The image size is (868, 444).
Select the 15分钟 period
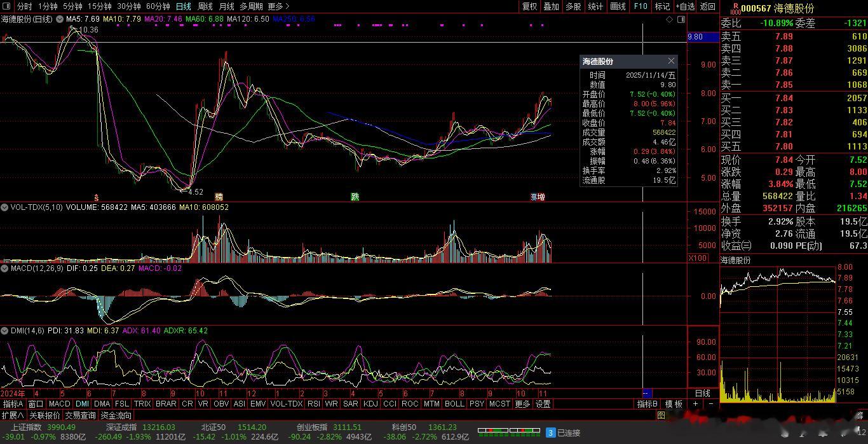point(100,6)
